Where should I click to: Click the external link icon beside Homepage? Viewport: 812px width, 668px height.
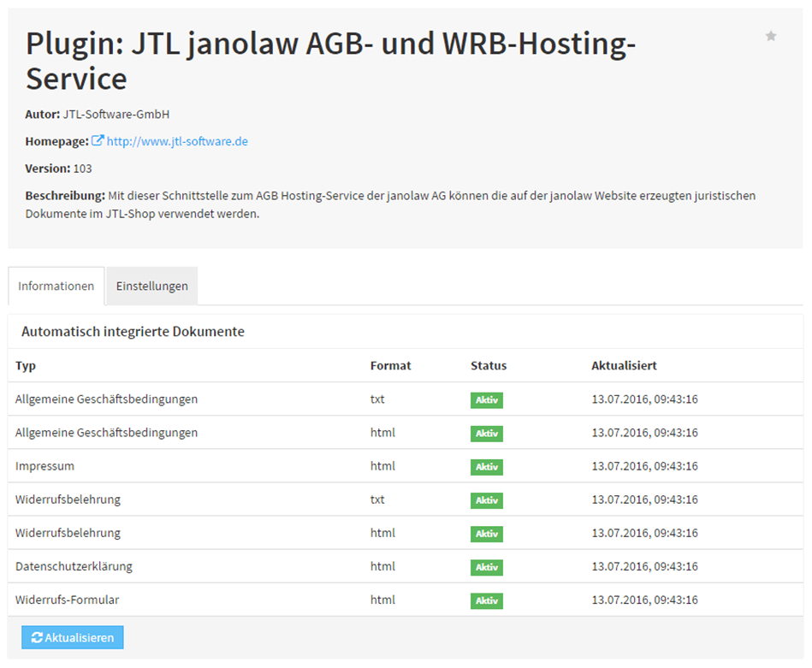[x=98, y=140]
